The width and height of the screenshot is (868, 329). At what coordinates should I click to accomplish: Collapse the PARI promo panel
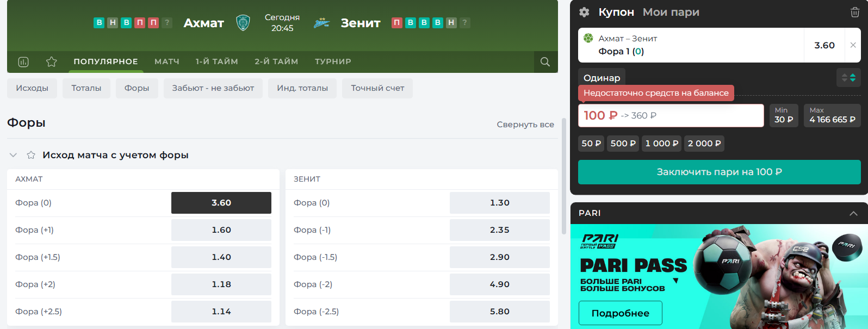click(x=853, y=214)
